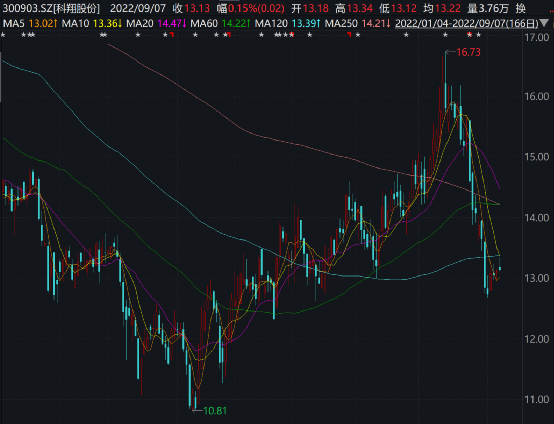Screen dimensions: 554x424
Task: Click the green 10.81 lowest price label
Action: (x=215, y=411)
